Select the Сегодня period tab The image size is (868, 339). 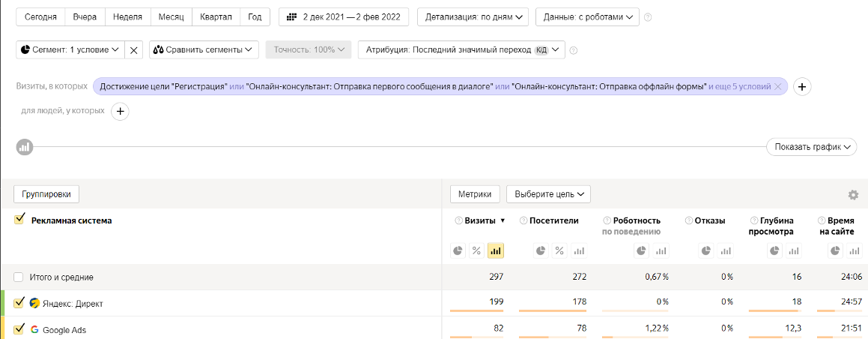(x=41, y=17)
